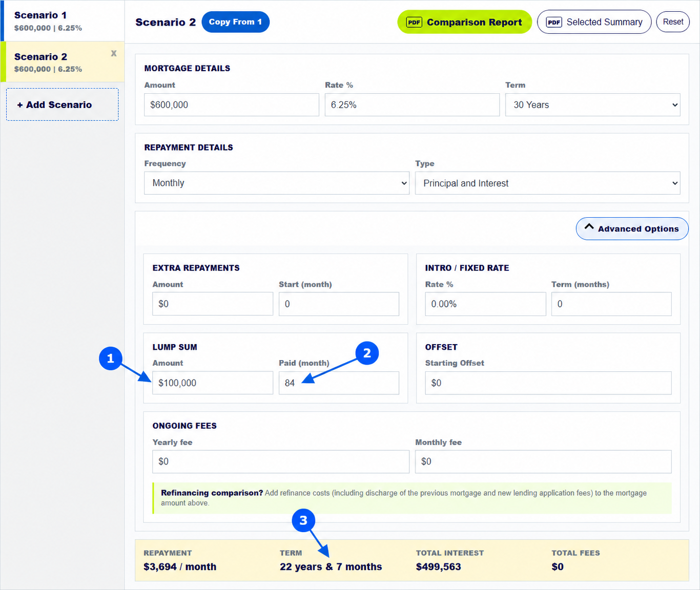700x590 pixels.
Task: Click the Total Fees '$0' summary value
Action: point(558,567)
